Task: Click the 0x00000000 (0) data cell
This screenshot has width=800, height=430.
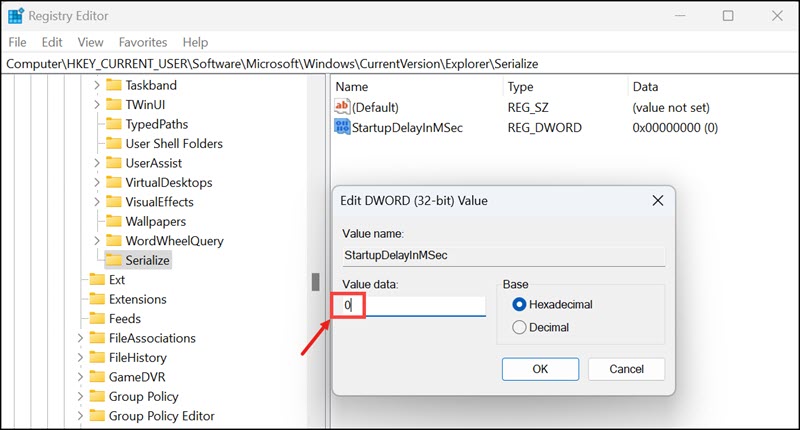Action: click(x=675, y=128)
